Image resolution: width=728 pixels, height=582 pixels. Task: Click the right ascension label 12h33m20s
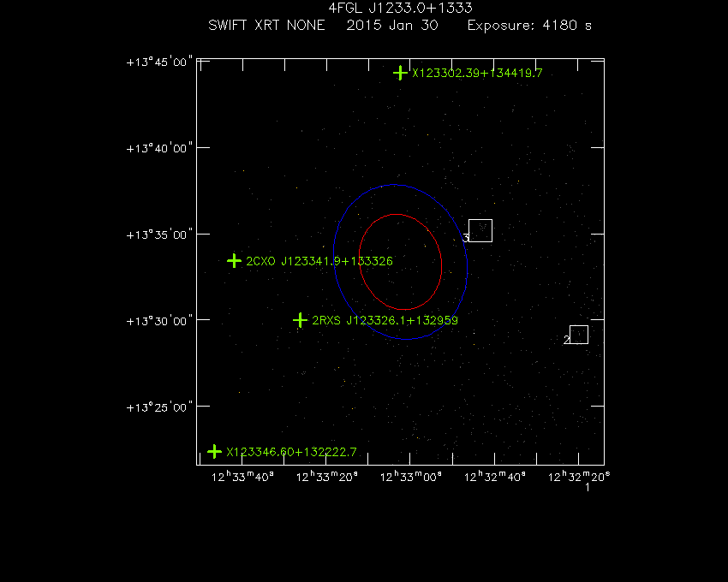(327, 477)
